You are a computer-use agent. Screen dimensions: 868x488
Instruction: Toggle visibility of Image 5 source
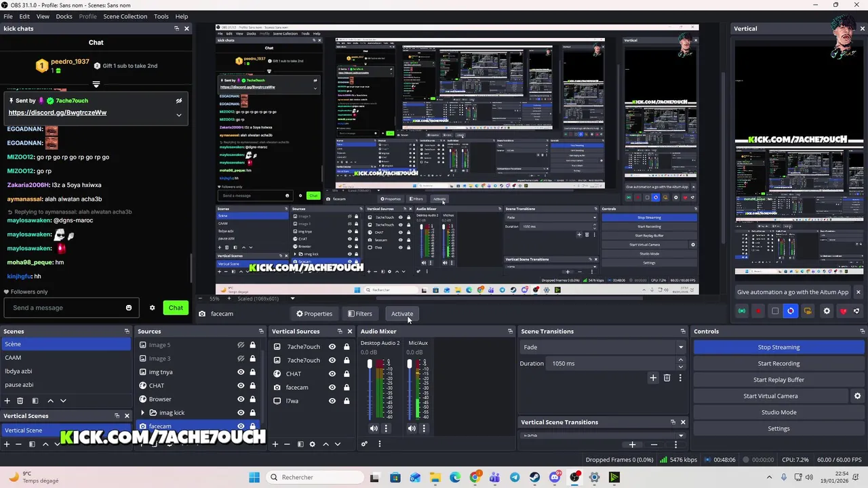pyautogui.click(x=241, y=345)
